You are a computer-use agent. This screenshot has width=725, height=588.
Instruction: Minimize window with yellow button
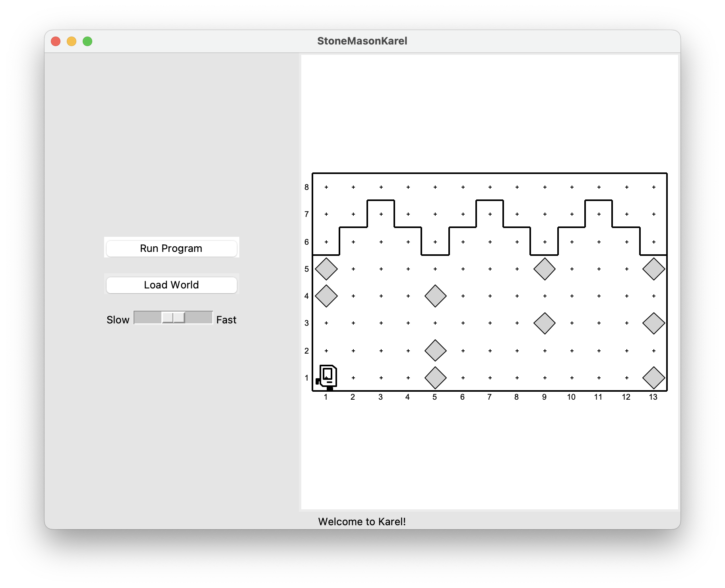tap(72, 41)
